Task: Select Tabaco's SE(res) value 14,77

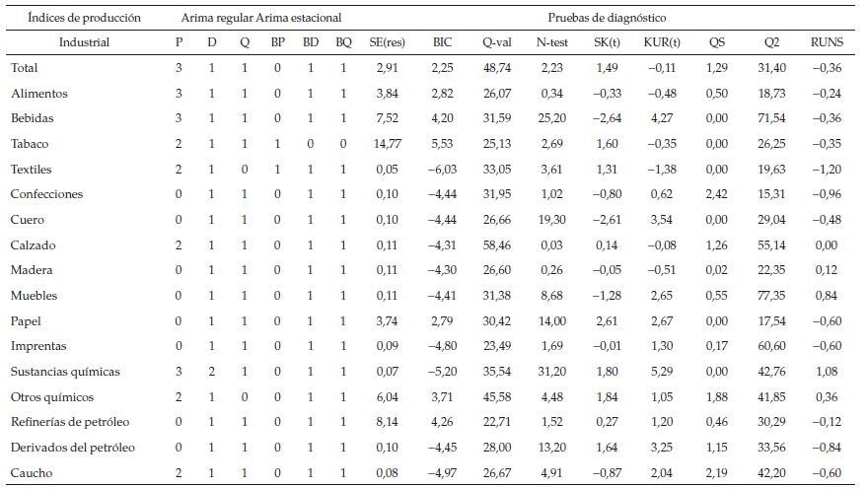Action: [386, 144]
